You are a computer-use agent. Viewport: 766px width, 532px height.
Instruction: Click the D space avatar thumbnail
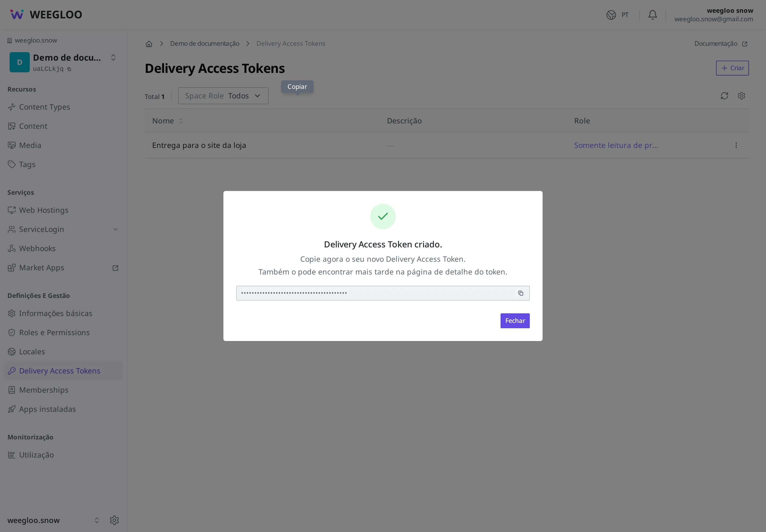click(x=19, y=62)
